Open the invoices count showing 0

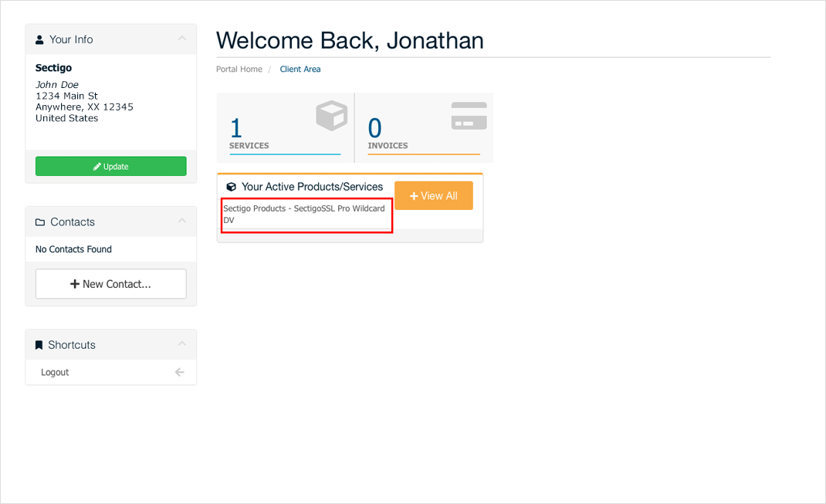coord(374,128)
